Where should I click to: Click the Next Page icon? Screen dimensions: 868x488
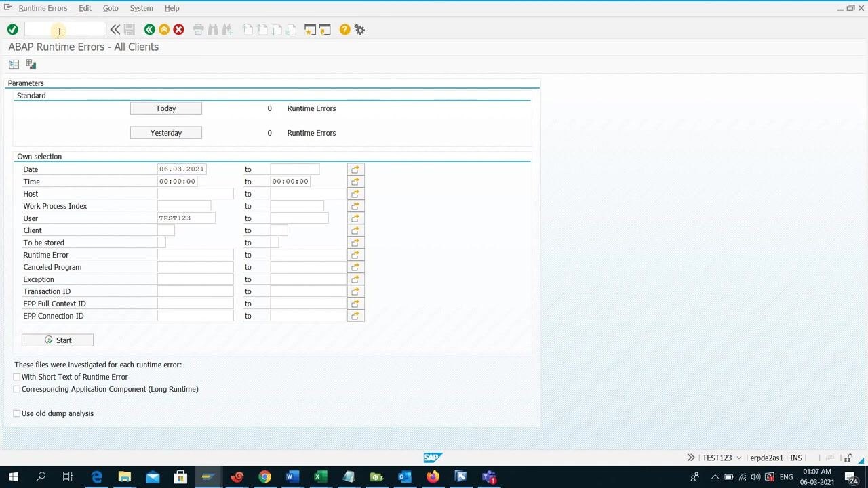pyautogui.click(x=277, y=29)
